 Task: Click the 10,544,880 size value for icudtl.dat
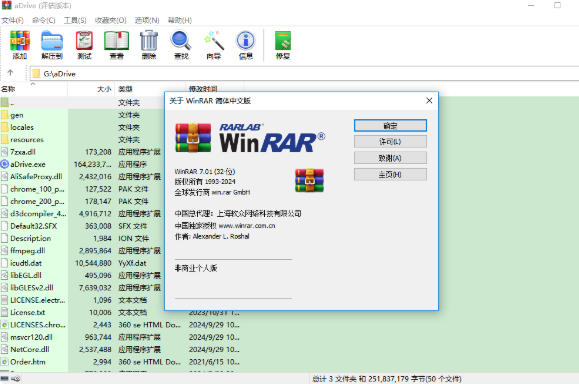pos(93,263)
